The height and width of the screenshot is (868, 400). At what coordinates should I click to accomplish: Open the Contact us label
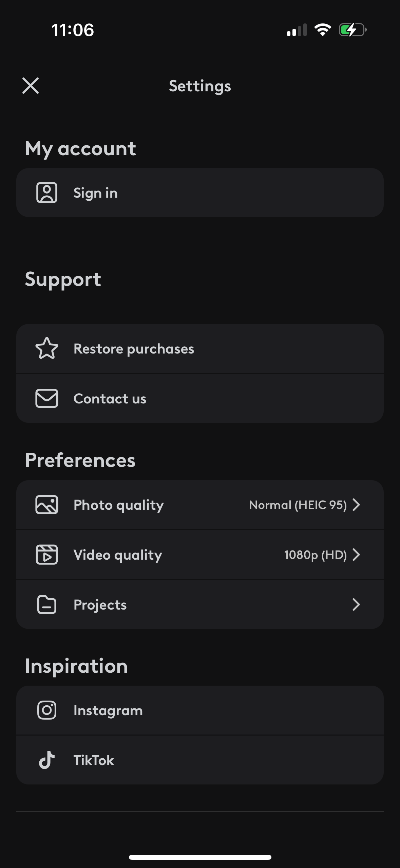pyautogui.click(x=110, y=399)
